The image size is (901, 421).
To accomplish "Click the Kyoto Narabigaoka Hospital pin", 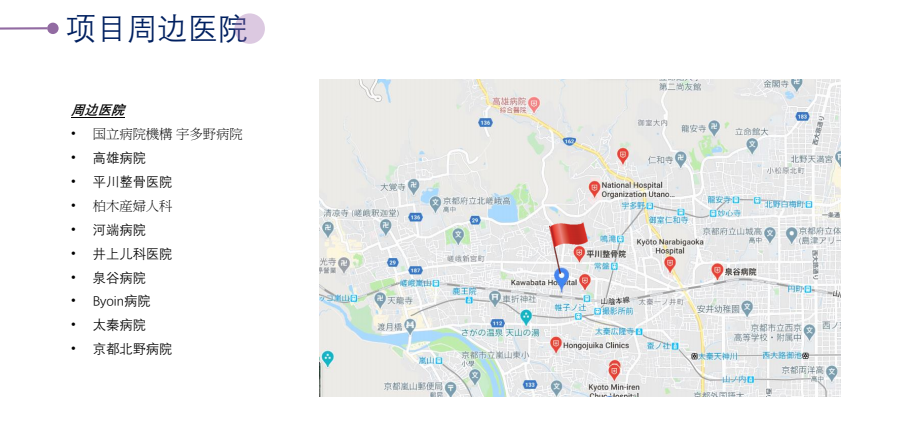I will tap(669, 264).
